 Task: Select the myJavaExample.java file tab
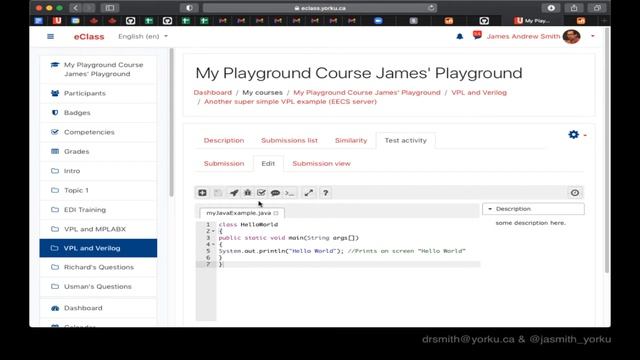click(238, 213)
